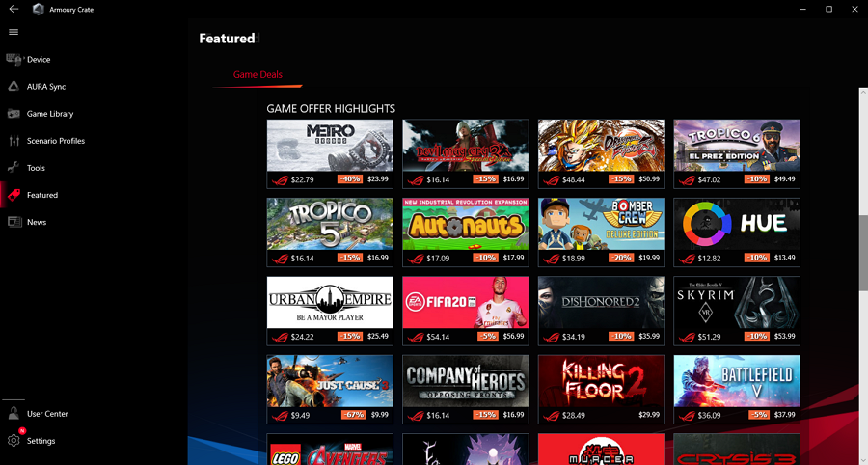Click the GAME OFFER HIGHLIGHTS heading

point(331,108)
